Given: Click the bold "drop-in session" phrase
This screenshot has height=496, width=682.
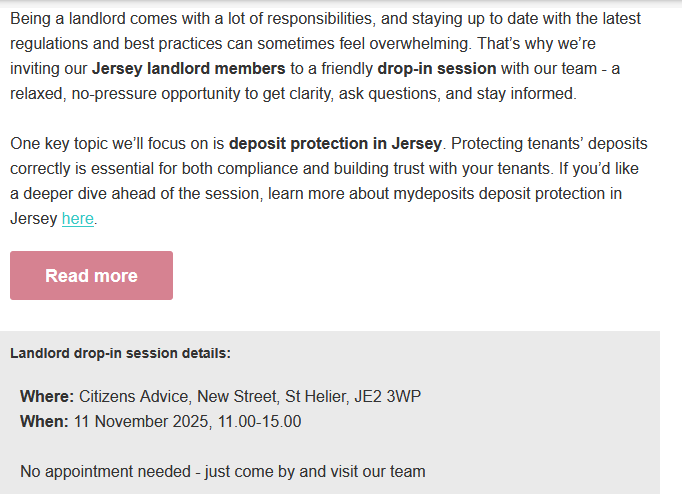Looking at the screenshot, I should [437, 69].
